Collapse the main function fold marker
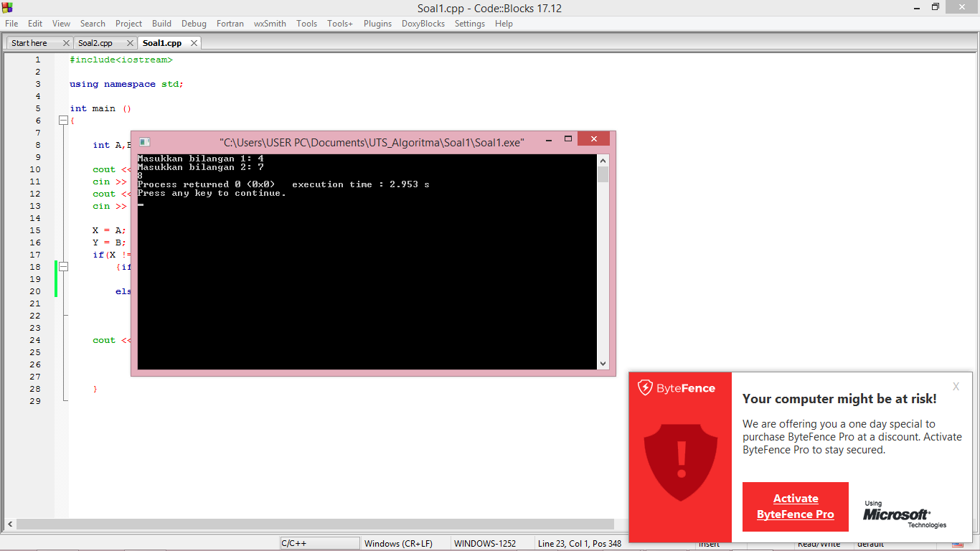Viewport: 980px width, 551px height. pos(63,121)
